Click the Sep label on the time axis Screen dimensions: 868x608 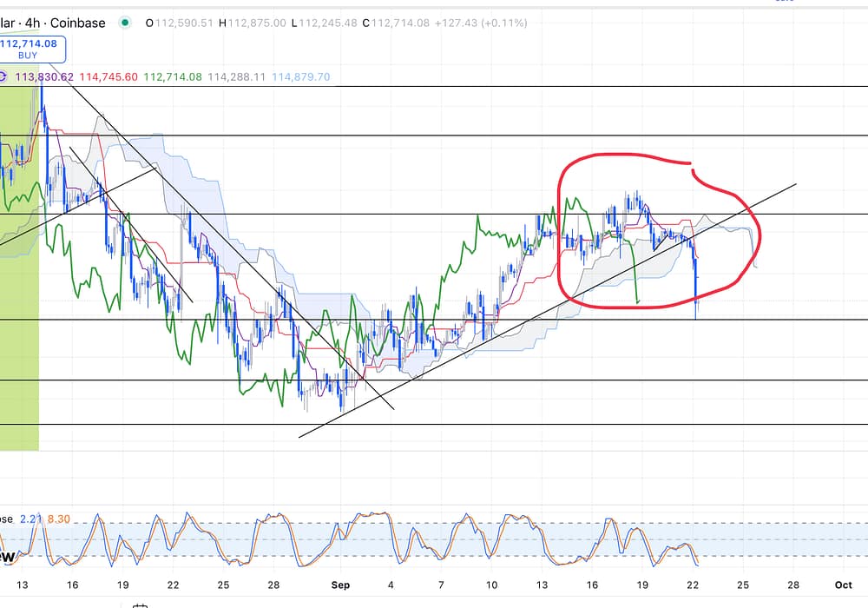[x=340, y=585]
